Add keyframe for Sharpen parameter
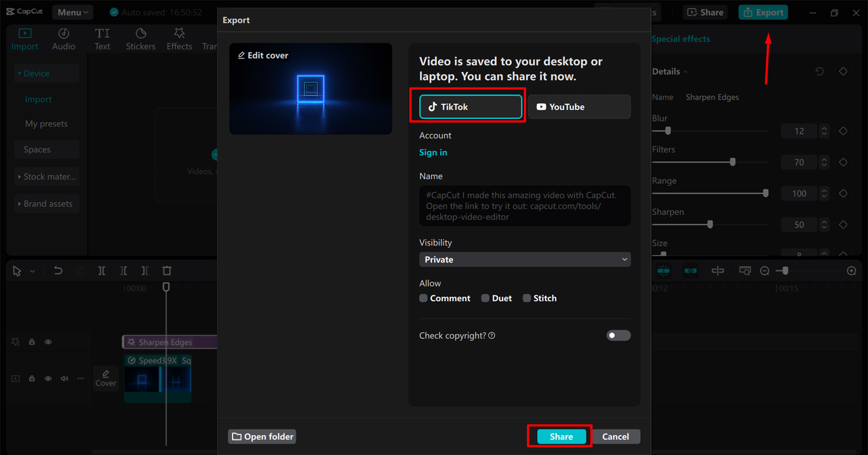Viewport: 868px width, 455px height. pyautogui.click(x=844, y=224)
